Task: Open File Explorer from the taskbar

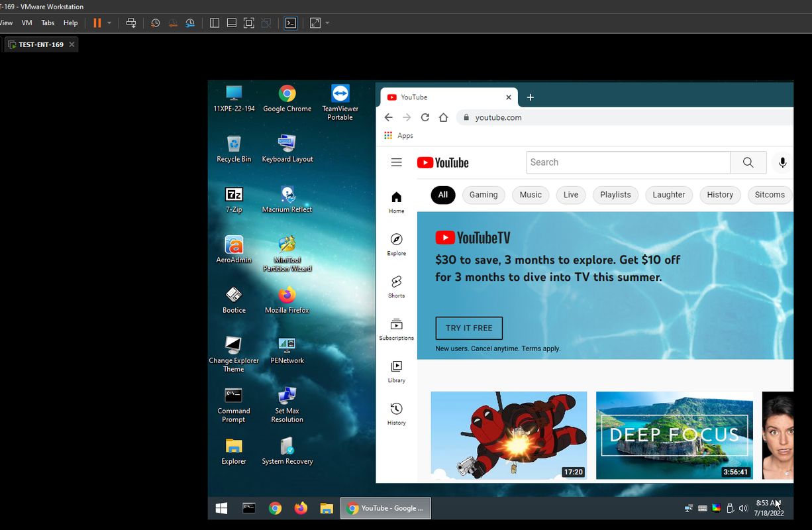Action: click(327, 508)
